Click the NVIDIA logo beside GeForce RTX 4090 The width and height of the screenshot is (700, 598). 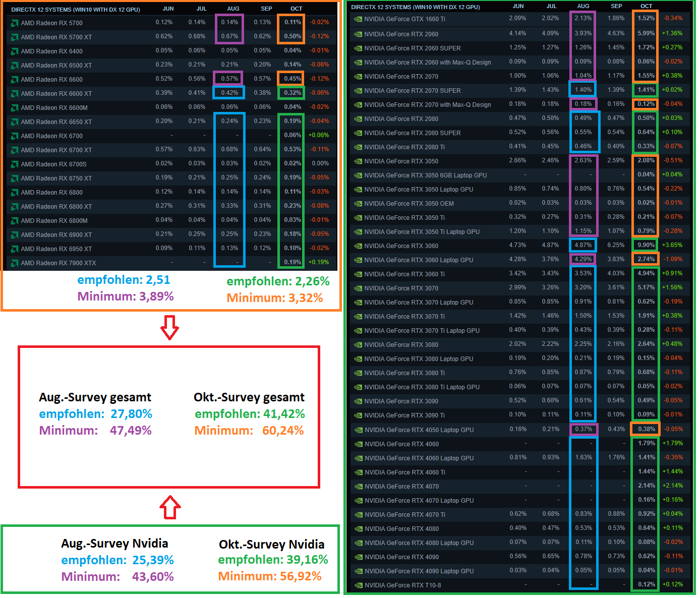(x=359, y=557)
